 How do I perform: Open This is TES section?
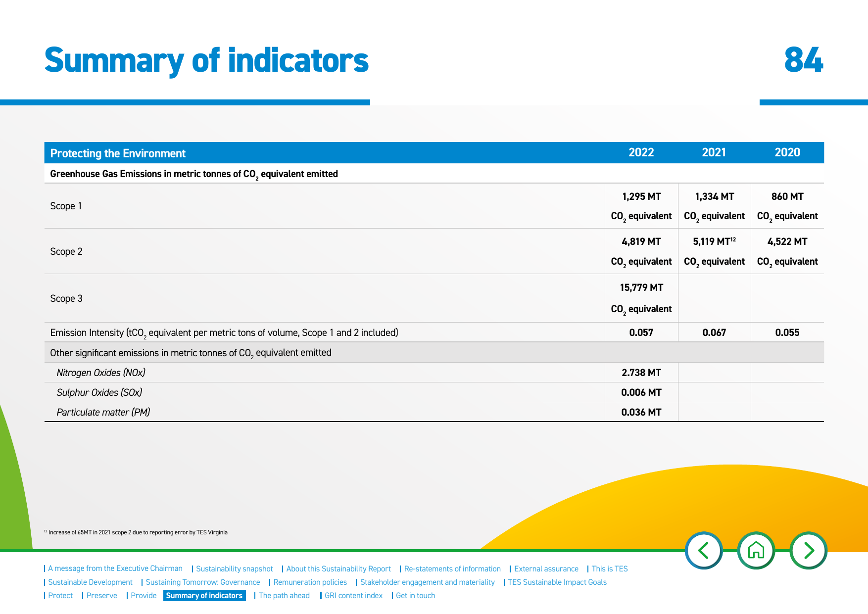(x=610, y=568)
